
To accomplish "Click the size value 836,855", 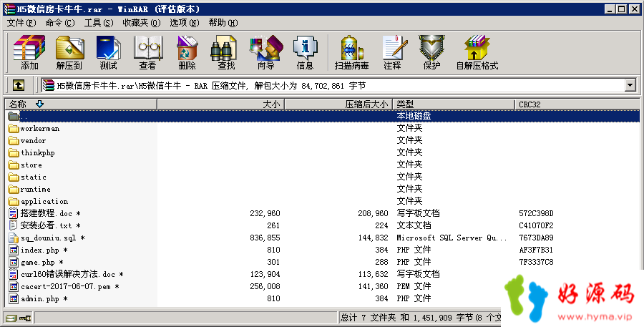I will [265, 238].
